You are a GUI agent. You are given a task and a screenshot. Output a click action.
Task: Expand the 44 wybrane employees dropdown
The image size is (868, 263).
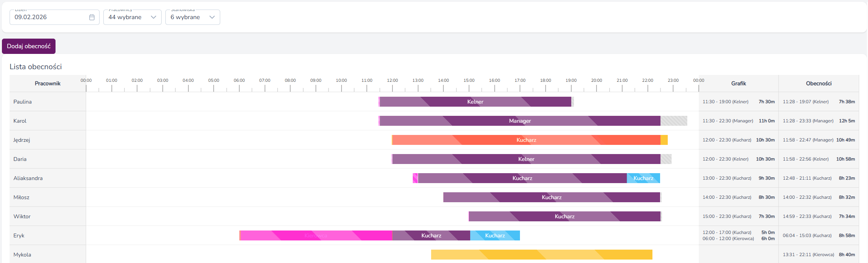tap(132, 17)
